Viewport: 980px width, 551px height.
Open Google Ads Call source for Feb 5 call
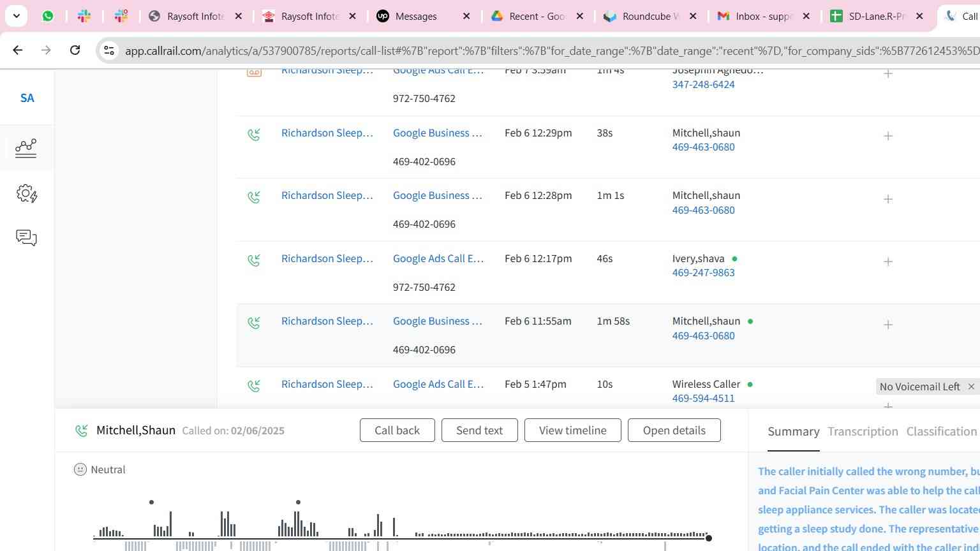438,384
